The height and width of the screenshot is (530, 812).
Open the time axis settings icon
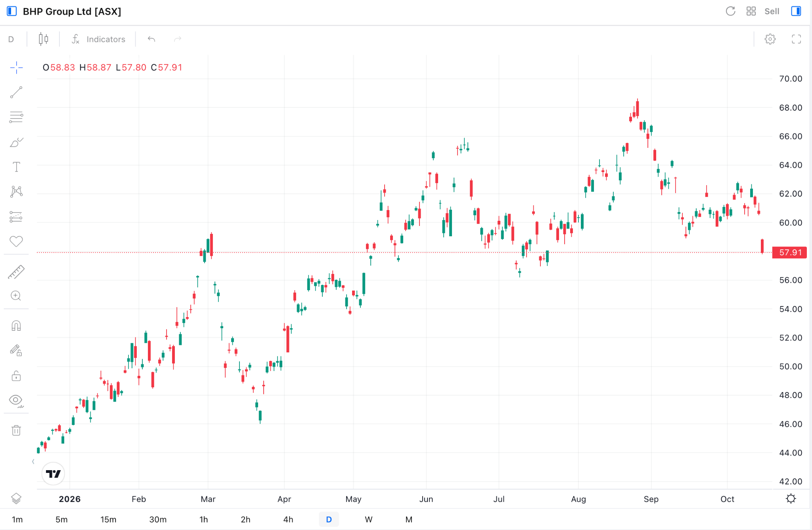pyautogui.click(x=791, y=499)
